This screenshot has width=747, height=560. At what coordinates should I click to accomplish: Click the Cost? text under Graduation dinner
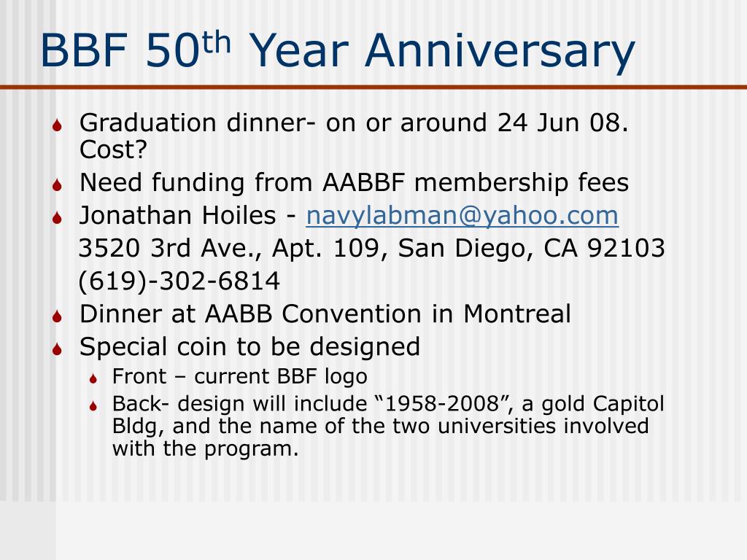click(113, 149)
